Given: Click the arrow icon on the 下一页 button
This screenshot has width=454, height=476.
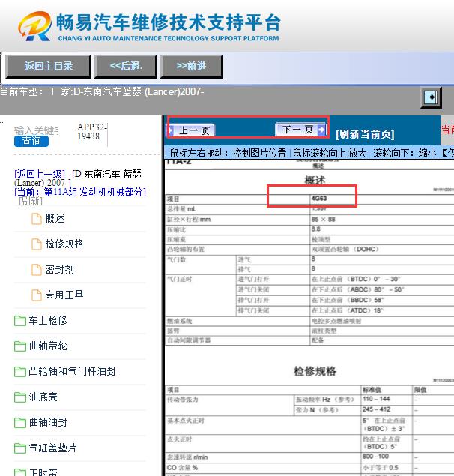Looking at the screenshot, I should 321,130.
